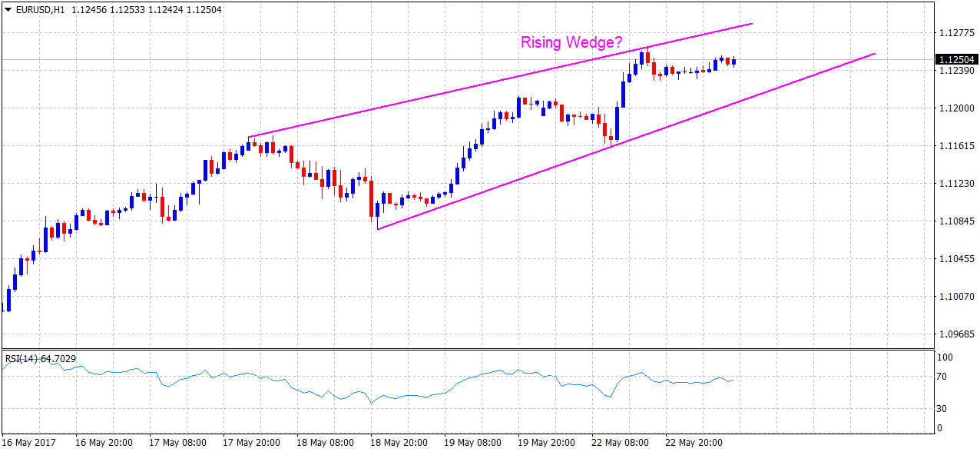Image resolution: width=980 pixels, height=452 pixels.
Task: Select the upper magenta wedge trendline
Action: coord(501,81)
